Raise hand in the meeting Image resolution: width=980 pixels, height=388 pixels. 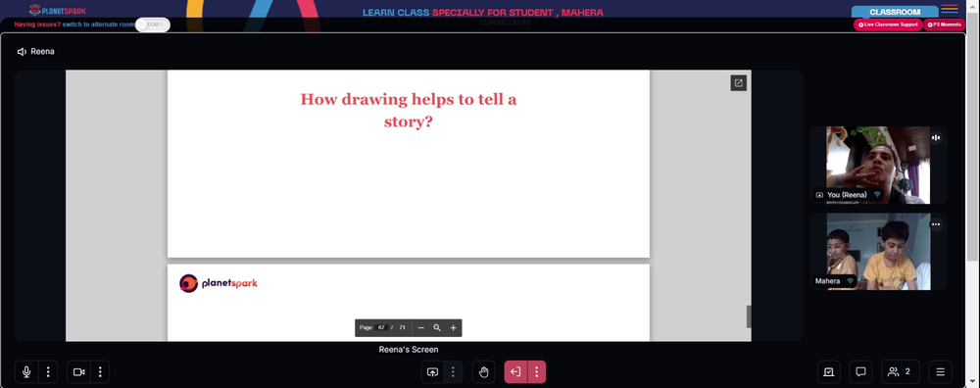[483, 371]
